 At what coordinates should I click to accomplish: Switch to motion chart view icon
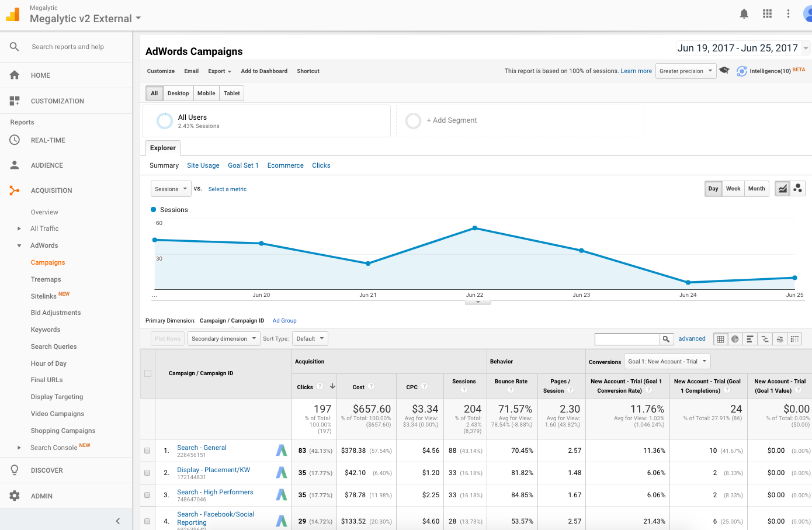click(797, 189)
